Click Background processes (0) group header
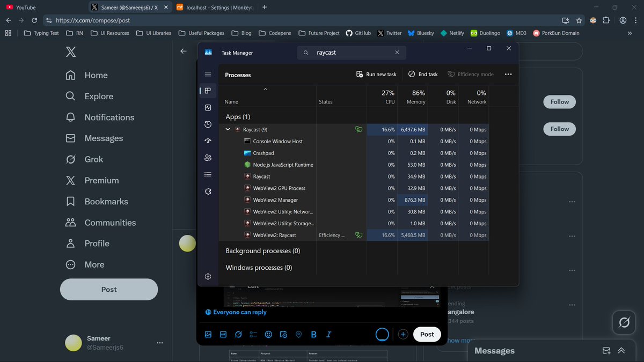Screen dimensions: 644x362 [x=263, y=250]
